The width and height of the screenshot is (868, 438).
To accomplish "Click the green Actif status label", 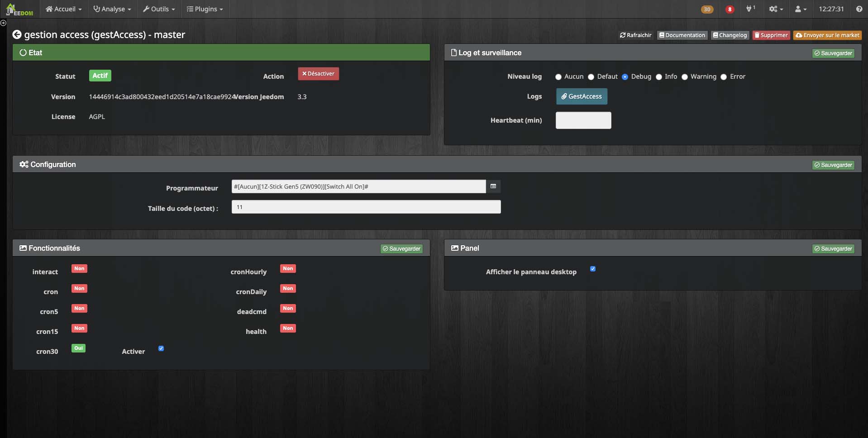I will click(100, 76).
